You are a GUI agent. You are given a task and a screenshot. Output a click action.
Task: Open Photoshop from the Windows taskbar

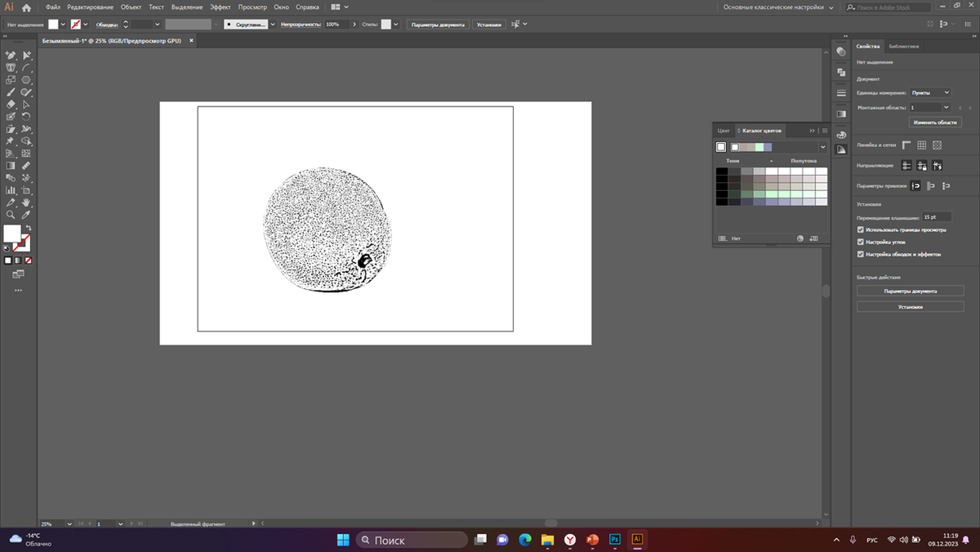tap(614, 540)
